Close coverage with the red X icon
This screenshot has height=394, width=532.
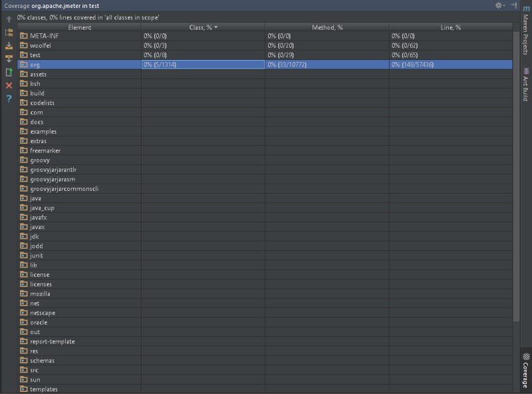tap(9, 85)
